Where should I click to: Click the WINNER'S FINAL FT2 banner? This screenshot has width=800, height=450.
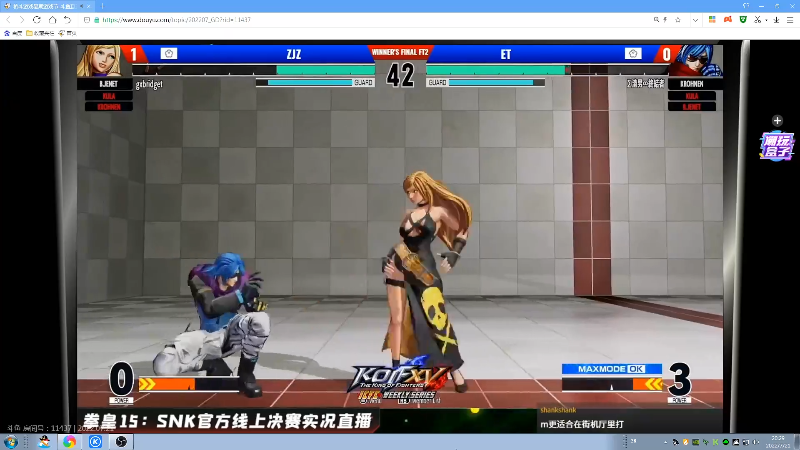click(x=400, y=53)
